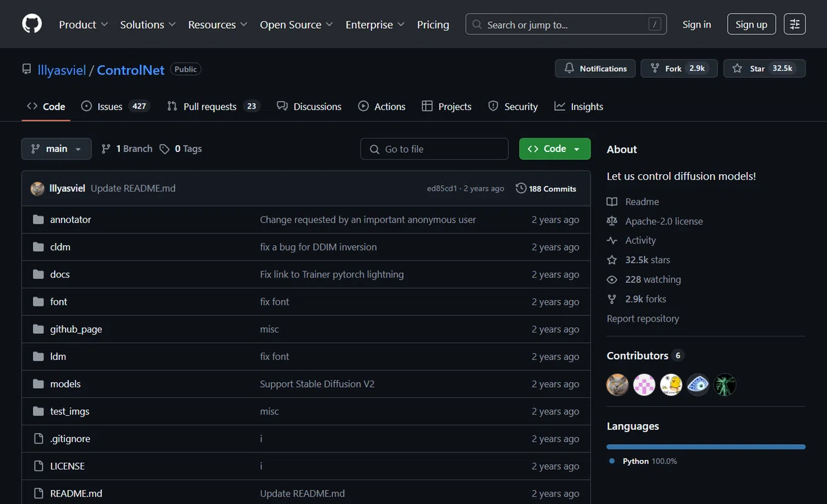Click the Sign in link
The height and width of the screenshot is (504, 827).
(697, 24)
